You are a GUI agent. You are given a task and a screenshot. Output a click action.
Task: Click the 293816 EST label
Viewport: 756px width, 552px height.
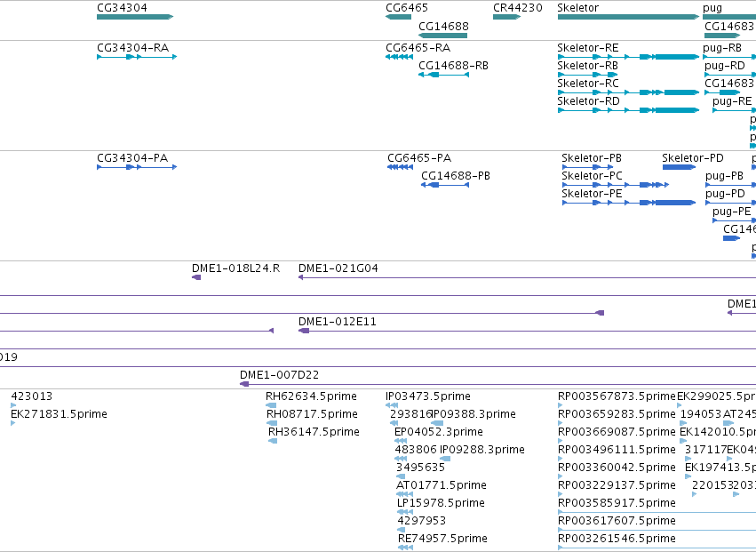pyautogui.click(x=410, y=414)
